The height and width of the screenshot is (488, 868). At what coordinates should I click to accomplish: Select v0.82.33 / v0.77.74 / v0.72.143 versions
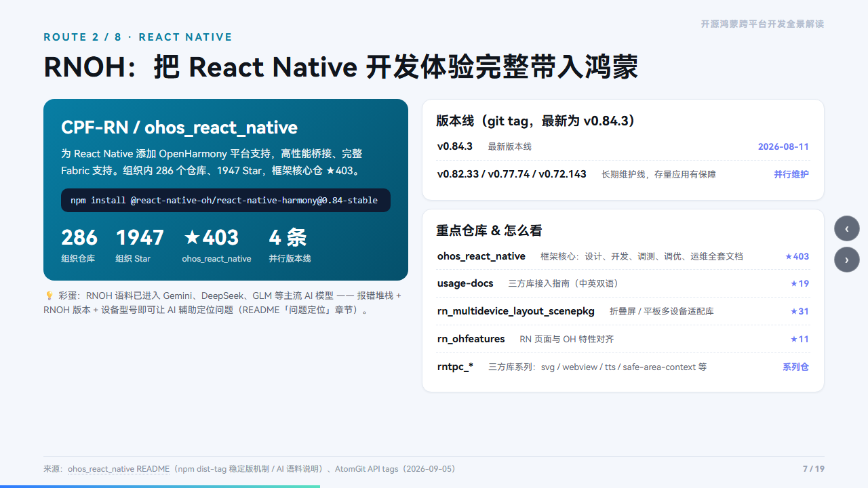coord(512,174)
